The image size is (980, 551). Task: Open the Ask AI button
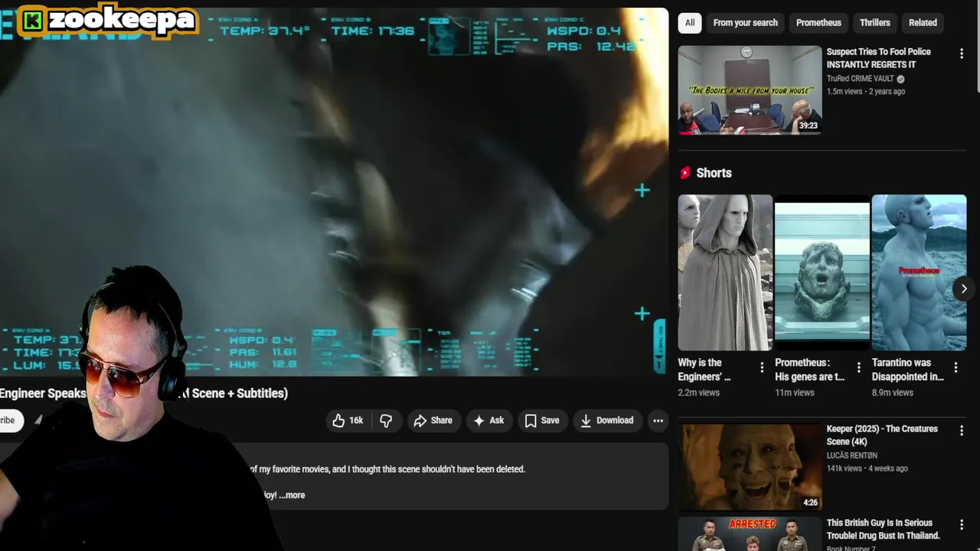click(488, 420)
